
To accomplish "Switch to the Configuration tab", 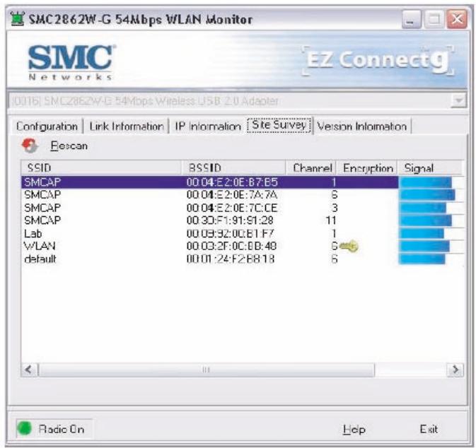I will coord(47,126).
